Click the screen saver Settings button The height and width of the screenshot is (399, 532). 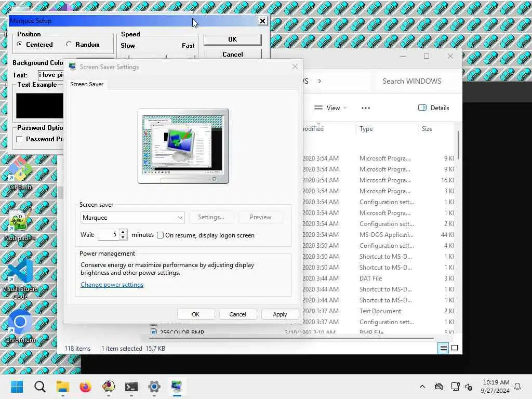point(211,217)
